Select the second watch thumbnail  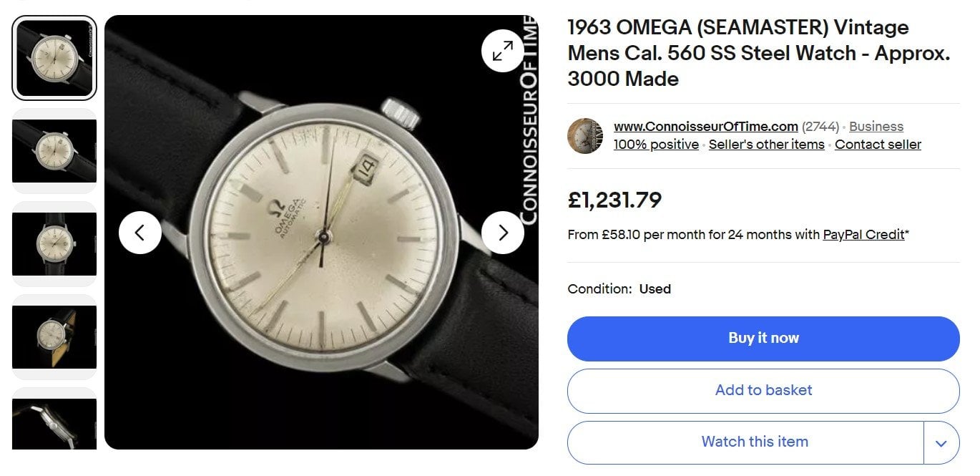tap(54, 151)
